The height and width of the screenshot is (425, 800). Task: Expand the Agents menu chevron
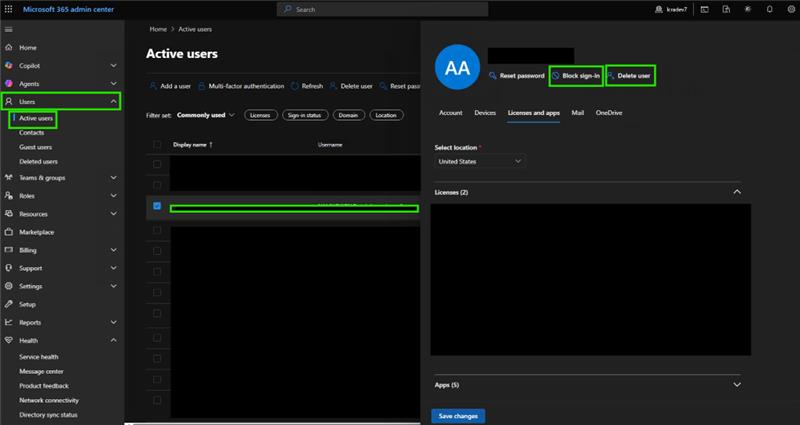point(113,84)
